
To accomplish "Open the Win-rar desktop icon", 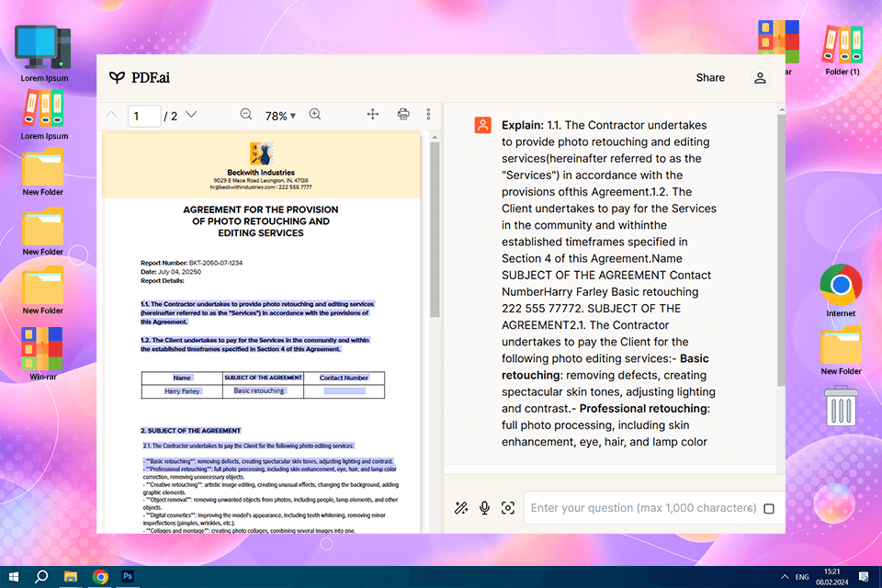I will [x=43, y=354].
